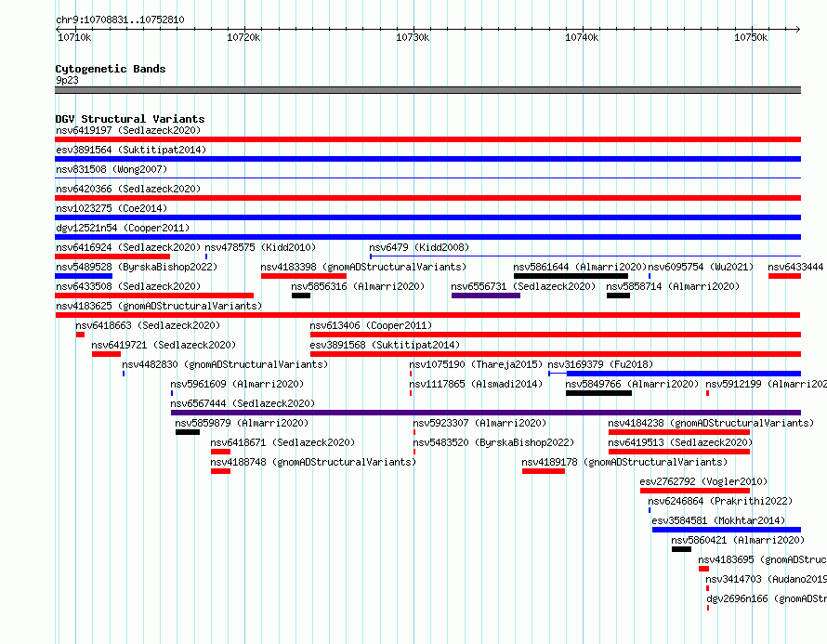Viewport: 827px width, 644px height.
Task: Click the nsv4184238 (gnomADStructuralVariants) label
Action: click(711, 423)
